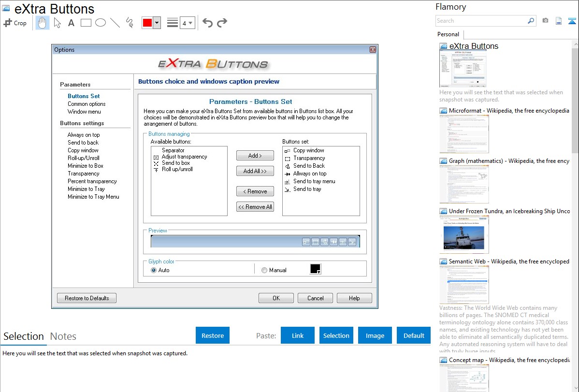579x392 pixels.
Task: Click Restore to Defaults button
Action: [x=87, y=298]
